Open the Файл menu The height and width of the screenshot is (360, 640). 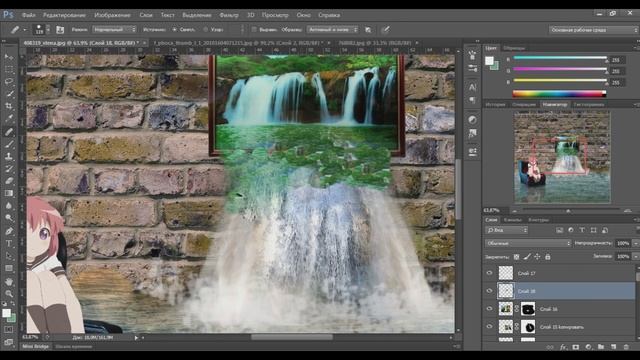pyautogui.click(x=29, y=15)
